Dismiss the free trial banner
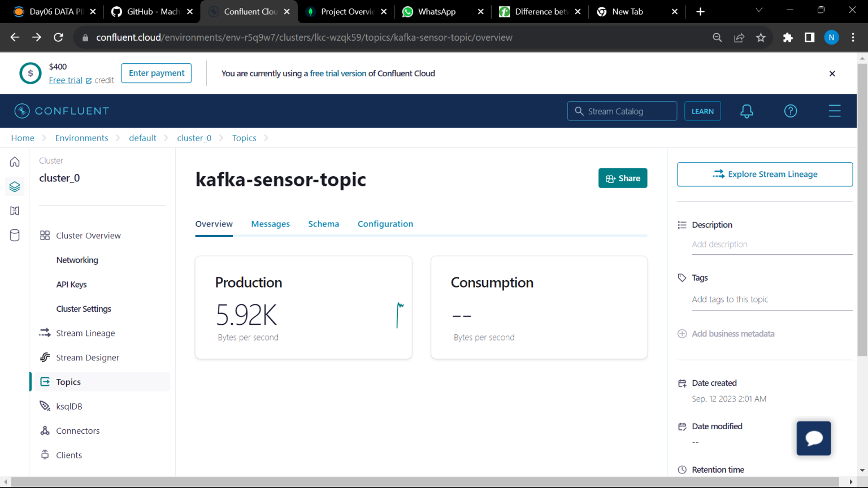 coord(832,73)
